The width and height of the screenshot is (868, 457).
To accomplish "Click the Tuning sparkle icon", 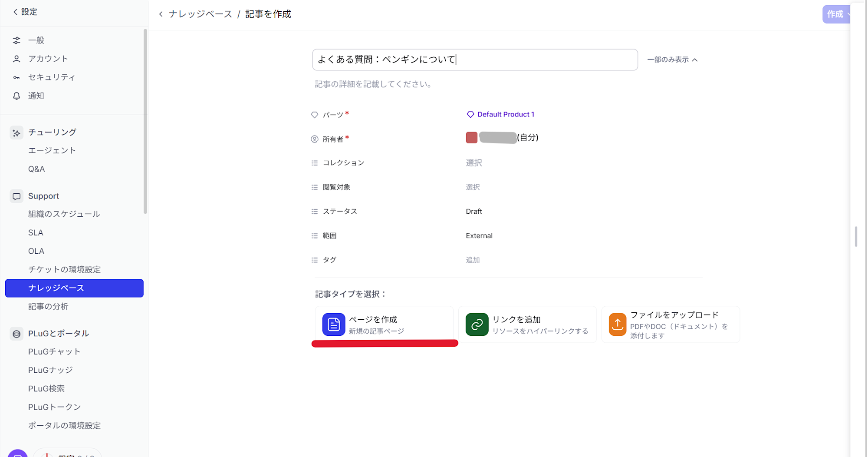I will [16, 132].
